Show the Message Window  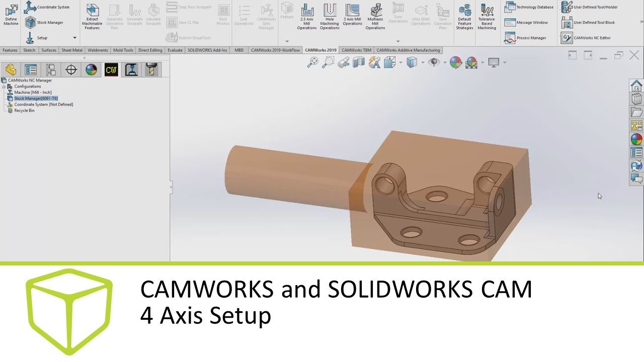tap(526, 23)
